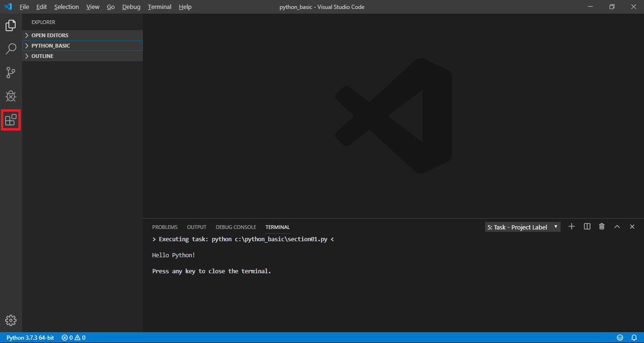Open the Go menu

click(x=111, y=7)
